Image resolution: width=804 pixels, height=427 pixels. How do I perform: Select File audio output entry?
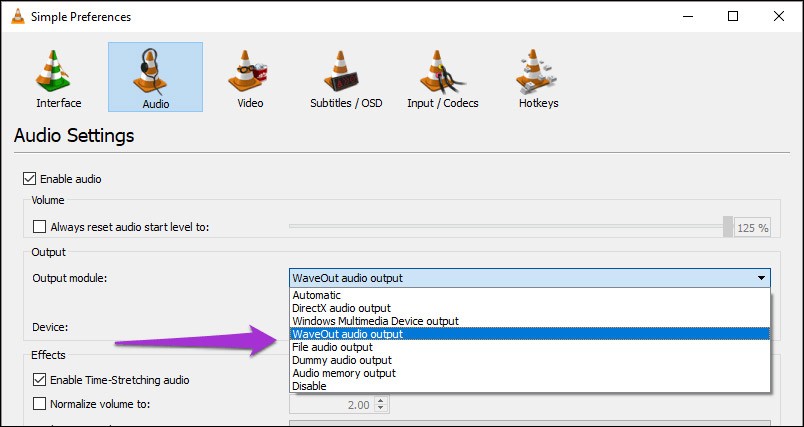pyautogui.click(x=332, y=347)
